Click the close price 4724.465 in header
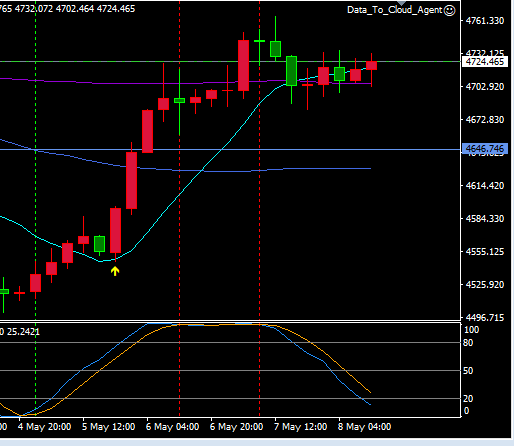Screen dimensions: 514x446 click(x=116, y=9)
